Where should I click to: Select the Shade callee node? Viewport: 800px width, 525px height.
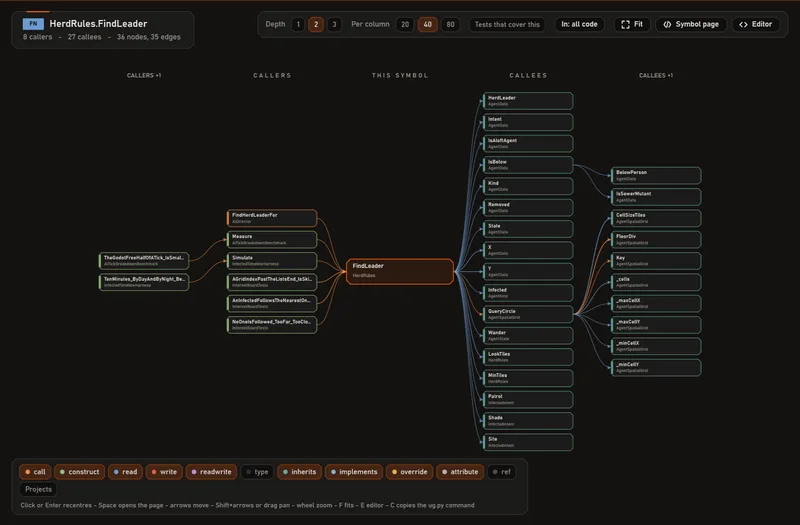pos(528,421)
